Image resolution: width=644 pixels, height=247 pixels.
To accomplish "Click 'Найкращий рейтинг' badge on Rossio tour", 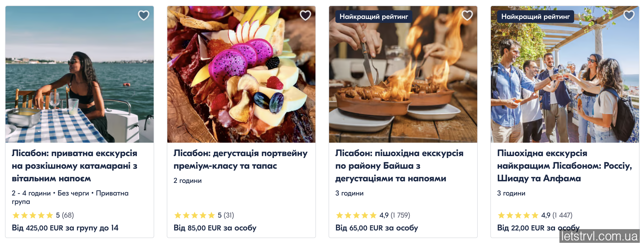I will (x=536, y=17).
